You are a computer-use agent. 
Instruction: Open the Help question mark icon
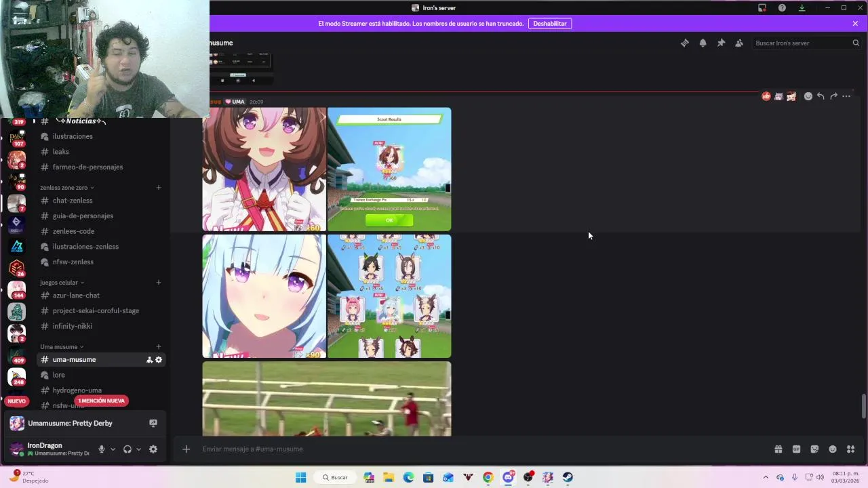click(x=782, y=7)
